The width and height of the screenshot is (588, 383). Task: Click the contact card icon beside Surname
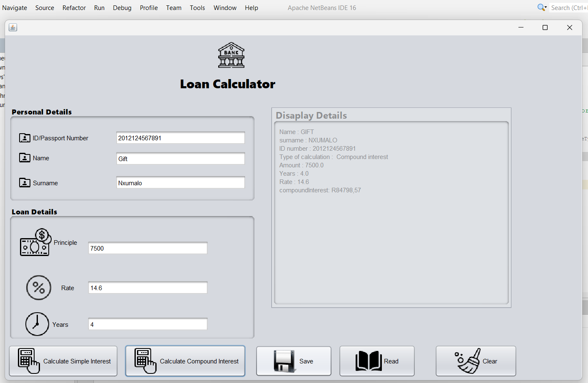(x=25, y=182)
